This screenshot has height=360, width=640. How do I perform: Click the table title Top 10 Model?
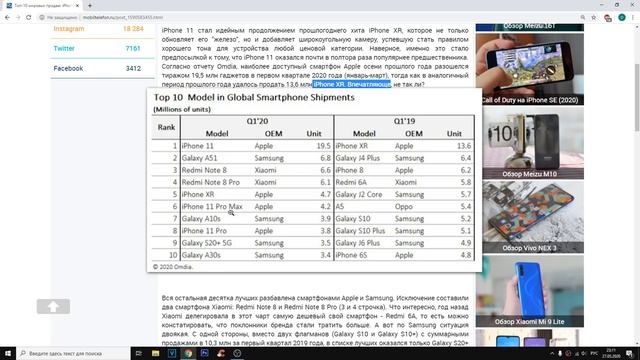254,97
